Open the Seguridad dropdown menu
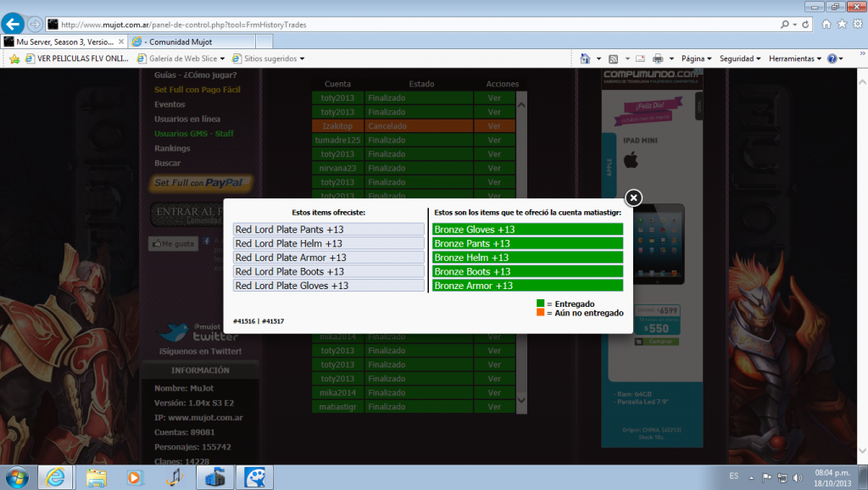The image size is (868, 490). tap(740, 58)
